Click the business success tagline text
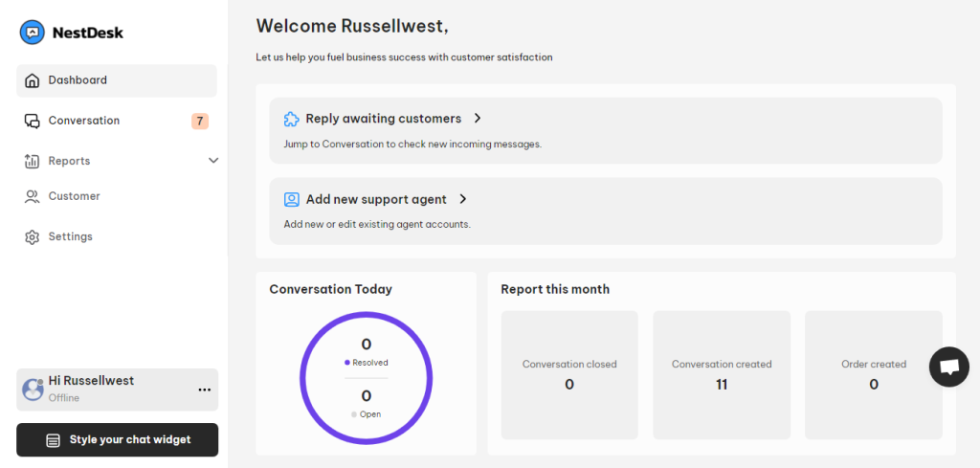The width and height of the screenshot is (980, 468). pyautogui.click(x=405, y=57)
